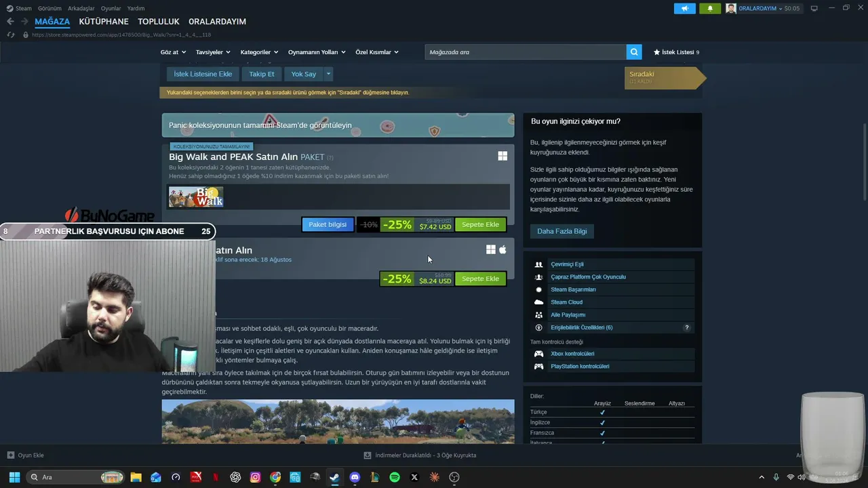Image resolution: width=868 pixels, height=488 pixels.
Task: Click the Big Walk bundle thumbnail
Action: (x=196, y=197)
